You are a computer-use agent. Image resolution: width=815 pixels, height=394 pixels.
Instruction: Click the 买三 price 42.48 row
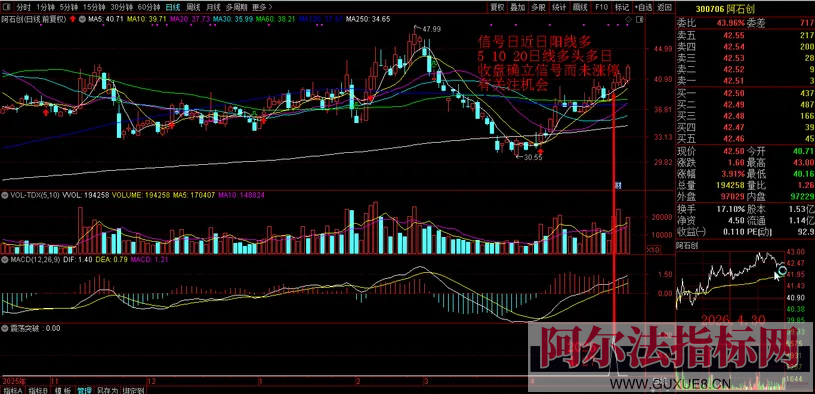[745, 115]
